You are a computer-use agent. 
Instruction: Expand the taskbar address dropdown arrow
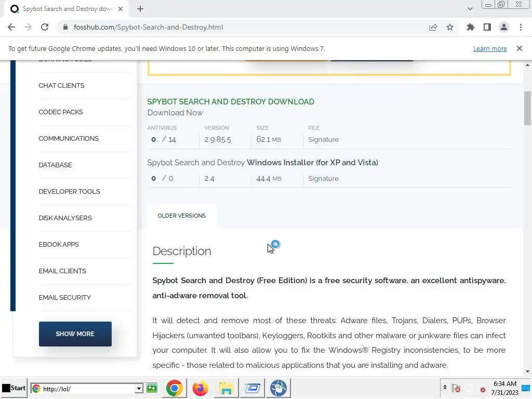click(139, 389)
